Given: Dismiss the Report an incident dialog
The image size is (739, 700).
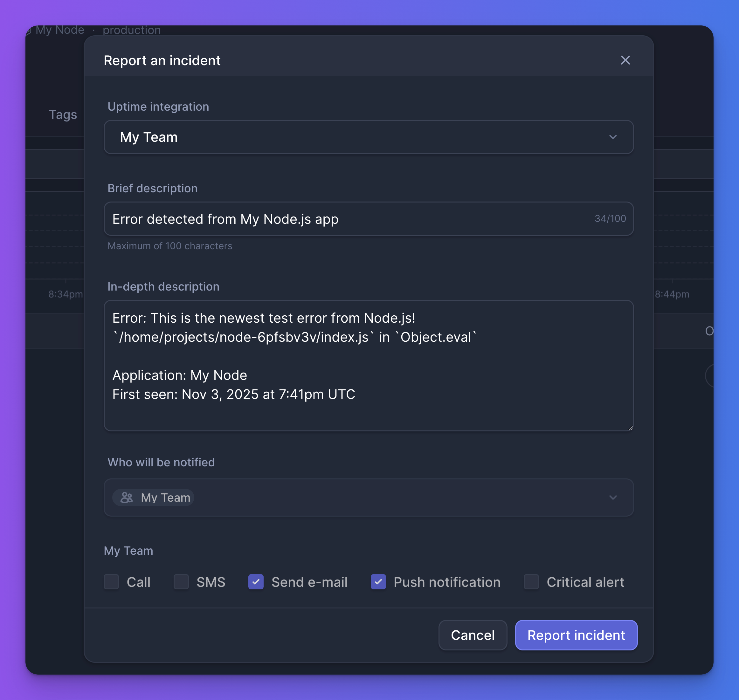Looking at the screenshot, I should (625, 60).
